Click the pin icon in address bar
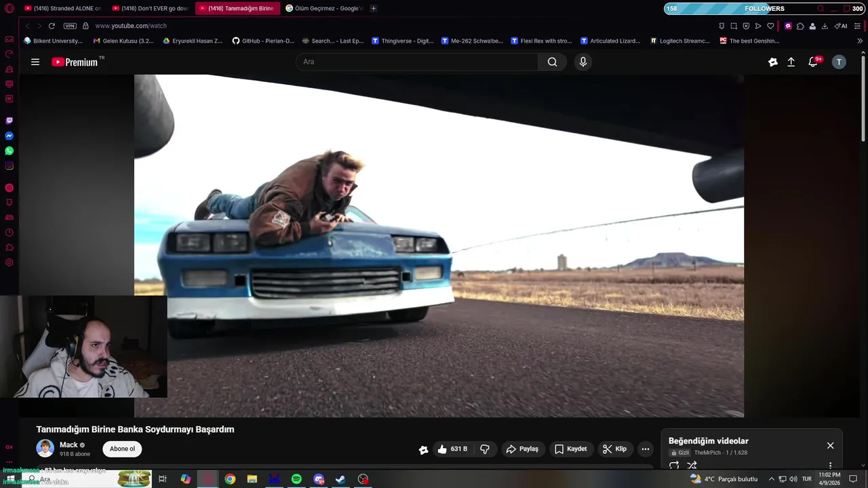 pos(722,26)
